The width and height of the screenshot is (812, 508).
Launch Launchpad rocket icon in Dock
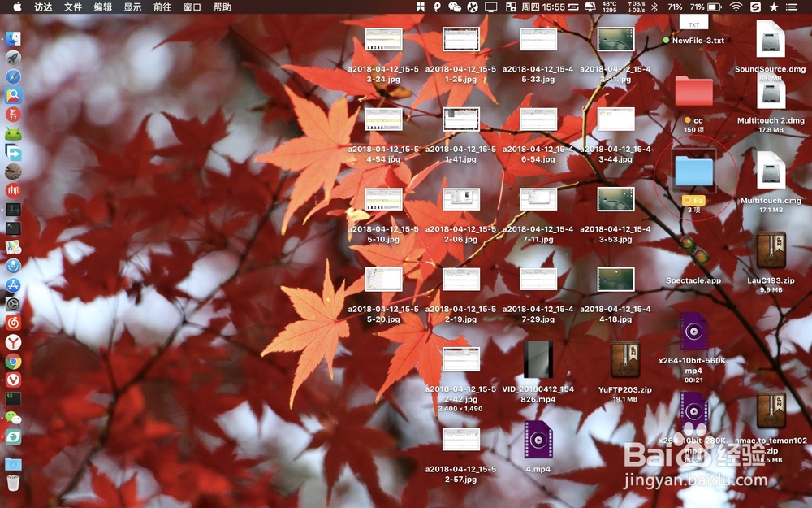tap(14, 58)
